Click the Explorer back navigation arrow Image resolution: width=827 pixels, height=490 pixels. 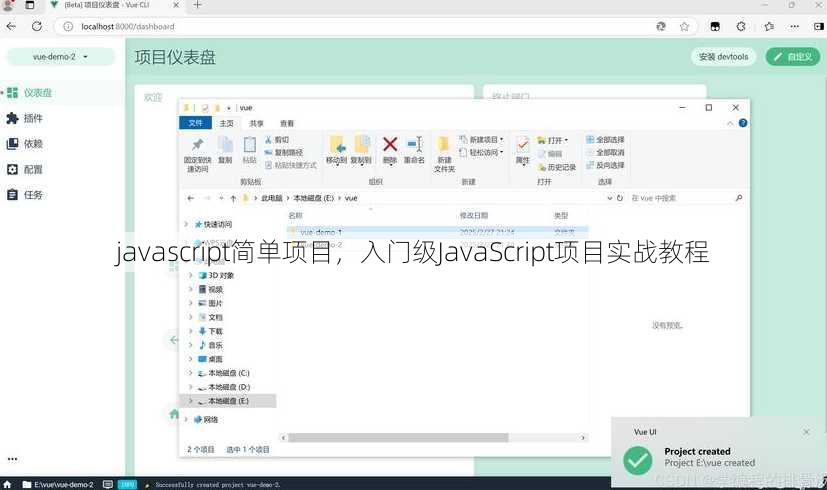point(191,198)
